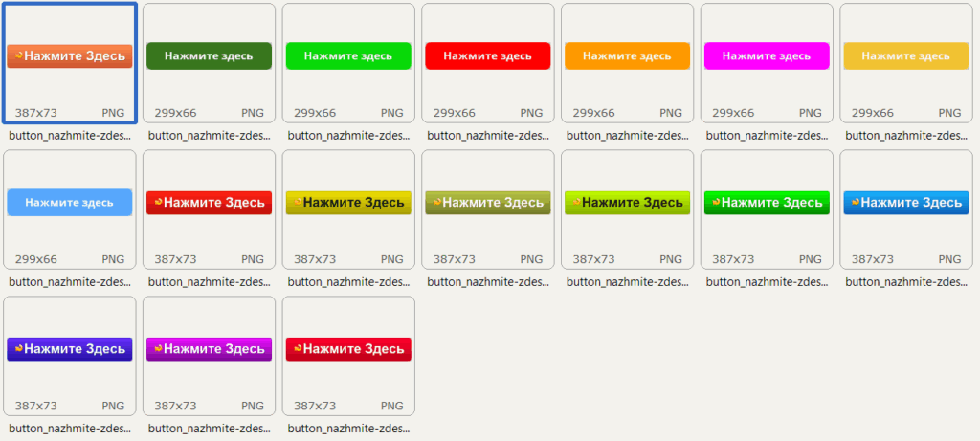Click the green glossy 387x73 button thumbnail
The width and height of the screenshot is (980, 441).
coord(767,203)
